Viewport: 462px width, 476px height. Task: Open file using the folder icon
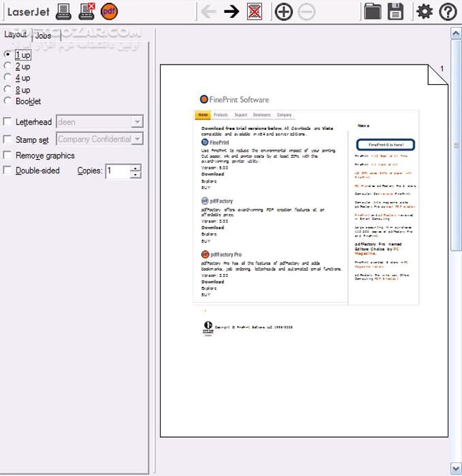[372, 11]
